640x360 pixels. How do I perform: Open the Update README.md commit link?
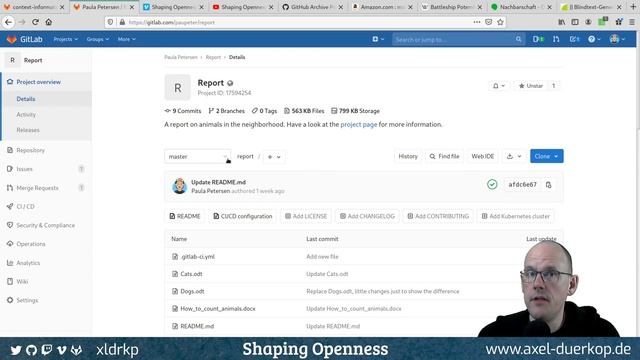coord(218,182)
